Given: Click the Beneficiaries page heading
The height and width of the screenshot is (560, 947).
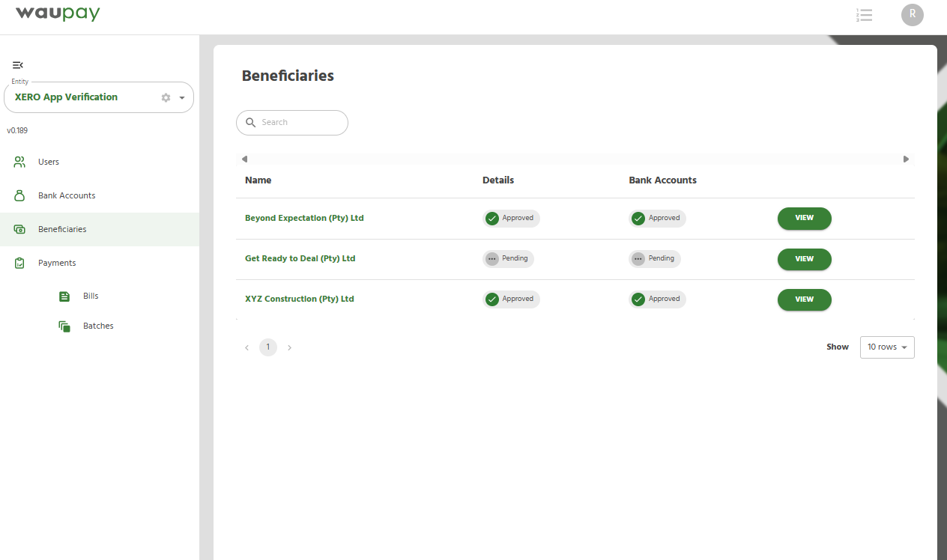Looking at the screenshot, I should [288, 76].
